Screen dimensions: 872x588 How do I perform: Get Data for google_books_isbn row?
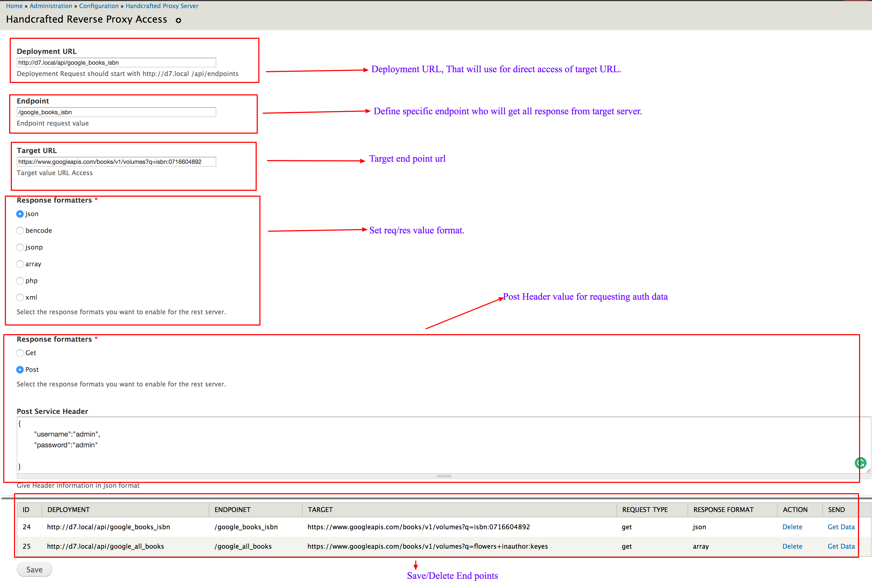click(841, 527)
